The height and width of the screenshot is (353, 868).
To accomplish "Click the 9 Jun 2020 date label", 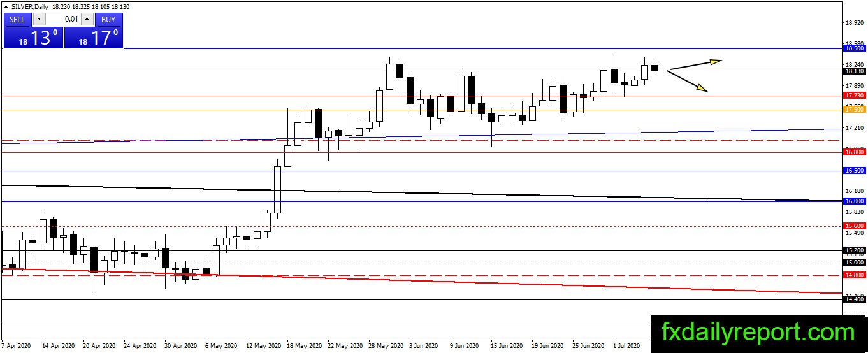I will click(x=466, y=346).
